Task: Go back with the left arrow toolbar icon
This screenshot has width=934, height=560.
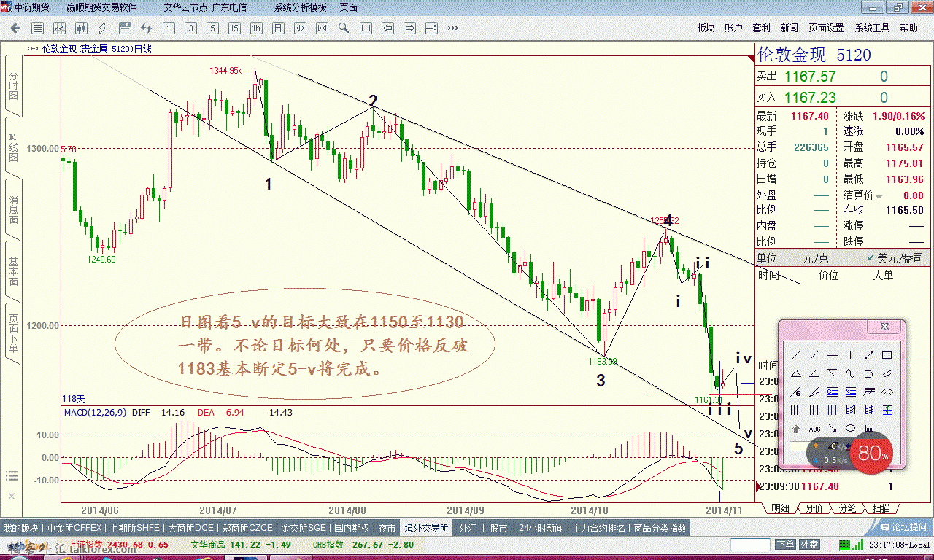Action: (x=15, y=28)
